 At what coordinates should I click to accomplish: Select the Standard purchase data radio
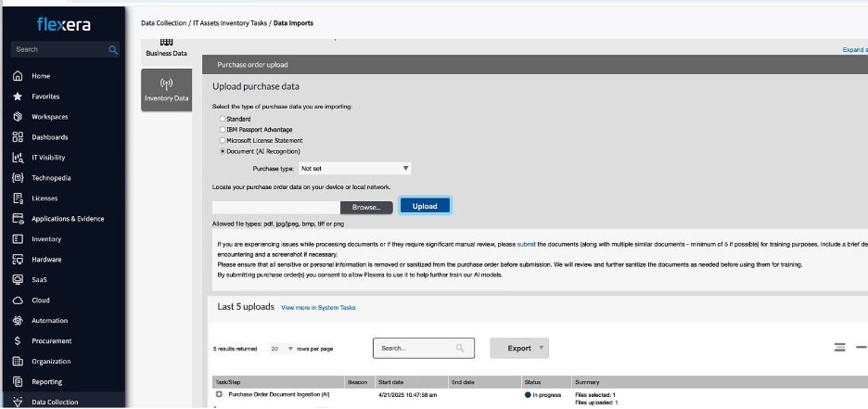click(x=223, y=119)
